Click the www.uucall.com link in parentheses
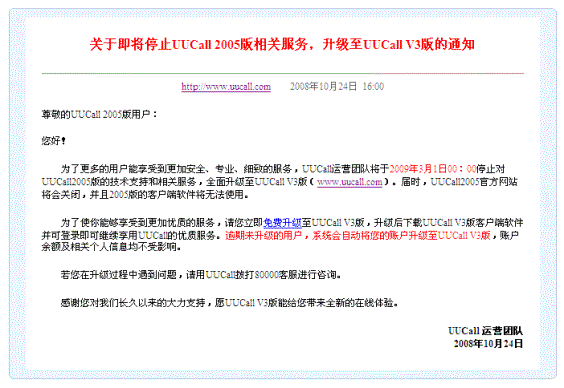Image resolution: width=564 pixels, height=388 pixels. coord(350,182)
